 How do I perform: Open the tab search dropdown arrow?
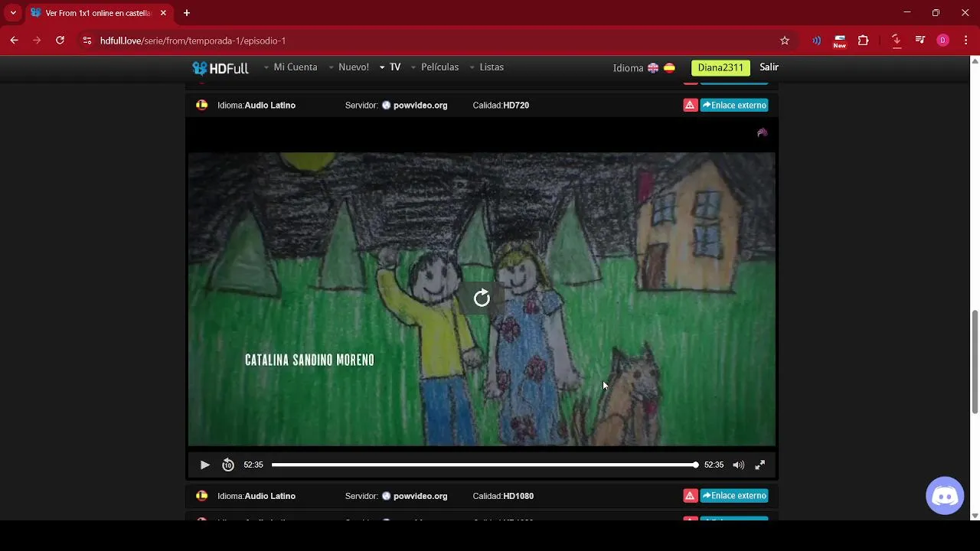tap(13, 13)
